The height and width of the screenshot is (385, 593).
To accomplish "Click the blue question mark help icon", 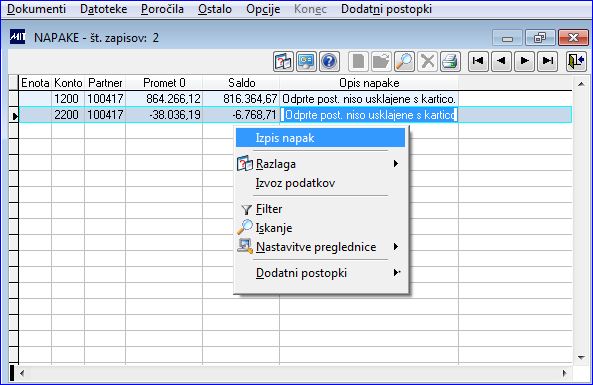I will [x=329, y=61].
